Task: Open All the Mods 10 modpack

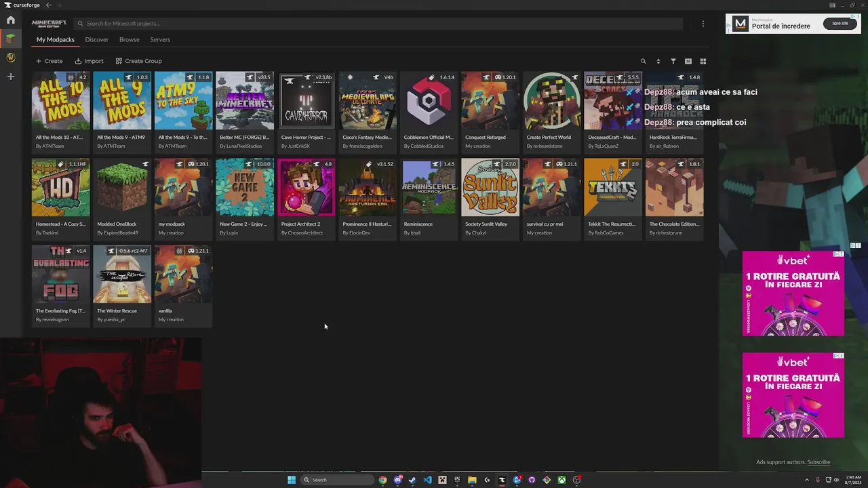Action: point(61,112)
